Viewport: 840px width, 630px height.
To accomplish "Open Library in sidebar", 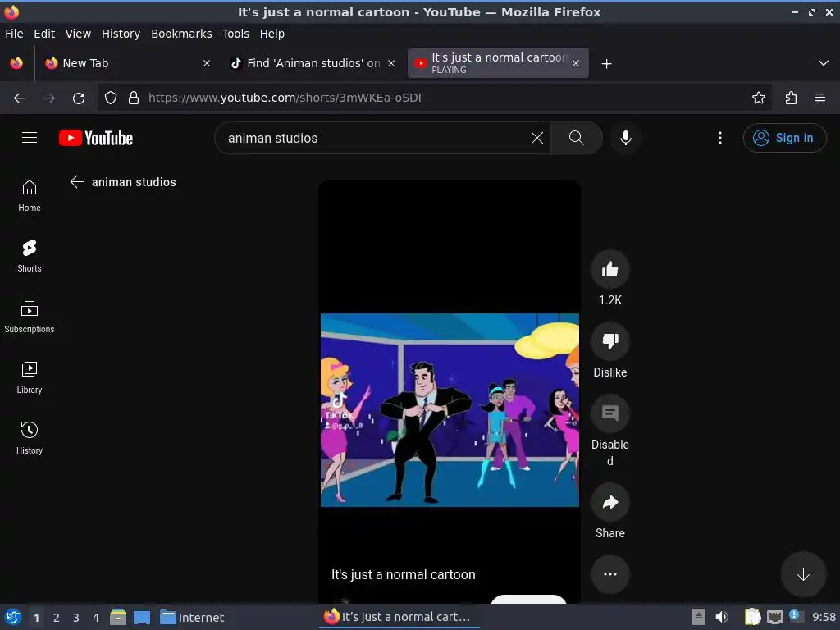I will 30,377.
